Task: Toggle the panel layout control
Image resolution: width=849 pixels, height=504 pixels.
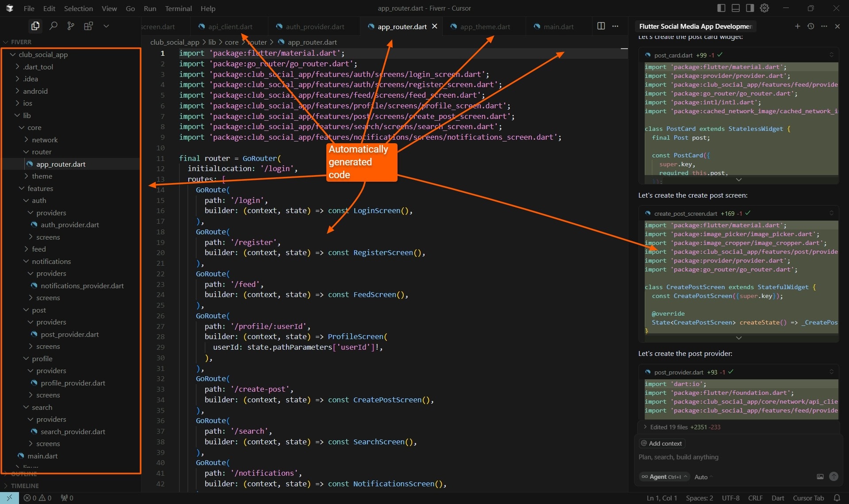Action: click(735, 8)
